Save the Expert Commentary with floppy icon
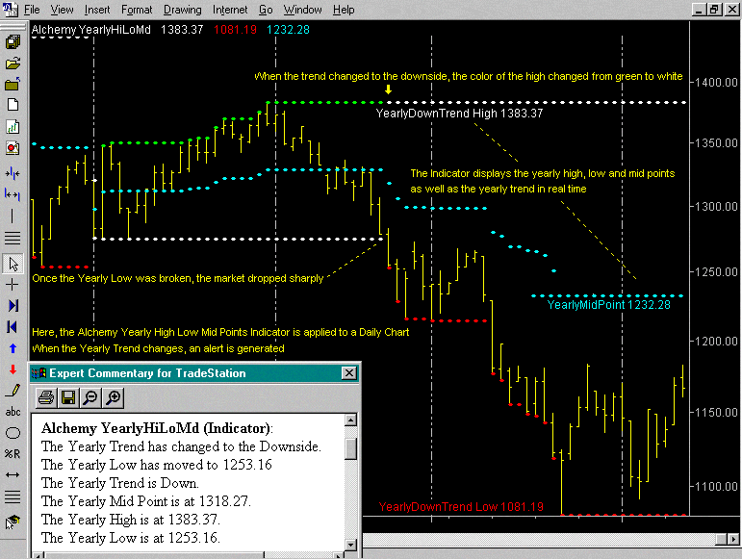The height and width of the screenshot is (560, 742). [x=68, y=397]
